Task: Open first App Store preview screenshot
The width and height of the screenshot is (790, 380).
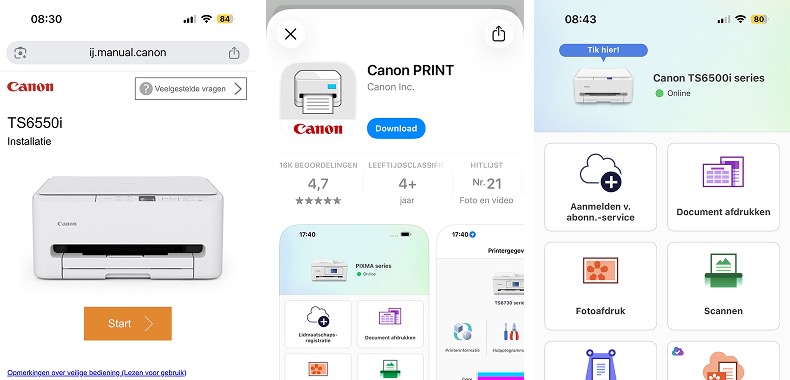Action: coord(354,302)
